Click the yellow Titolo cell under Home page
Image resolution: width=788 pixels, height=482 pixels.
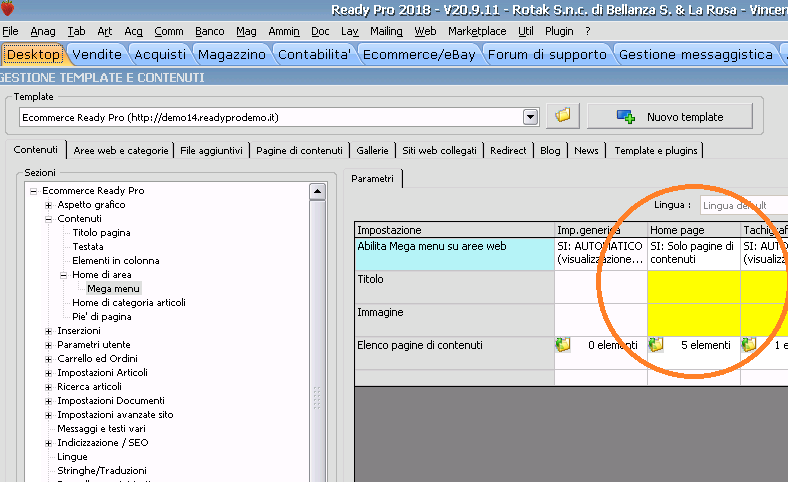pyautogui.click(x=694, y=286)
